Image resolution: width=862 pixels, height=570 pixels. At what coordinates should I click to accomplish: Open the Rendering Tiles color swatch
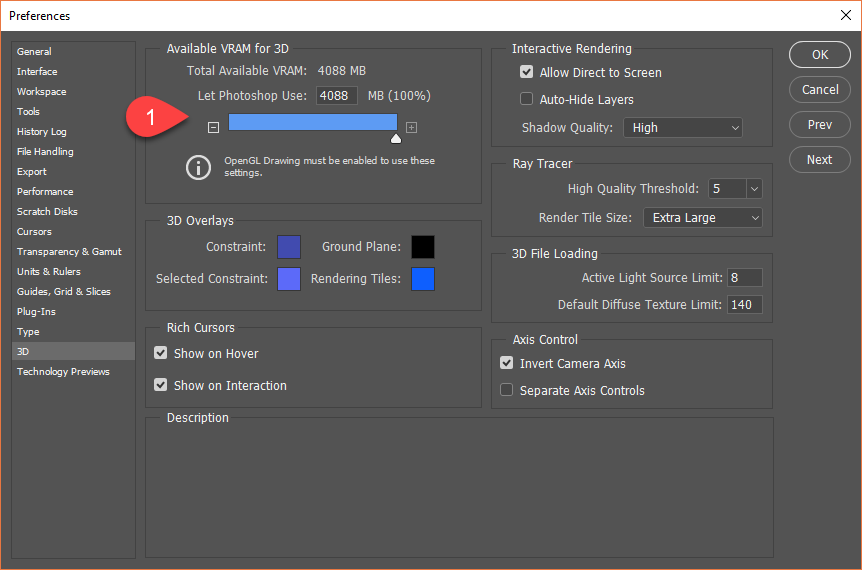click(x=423, y=279)
